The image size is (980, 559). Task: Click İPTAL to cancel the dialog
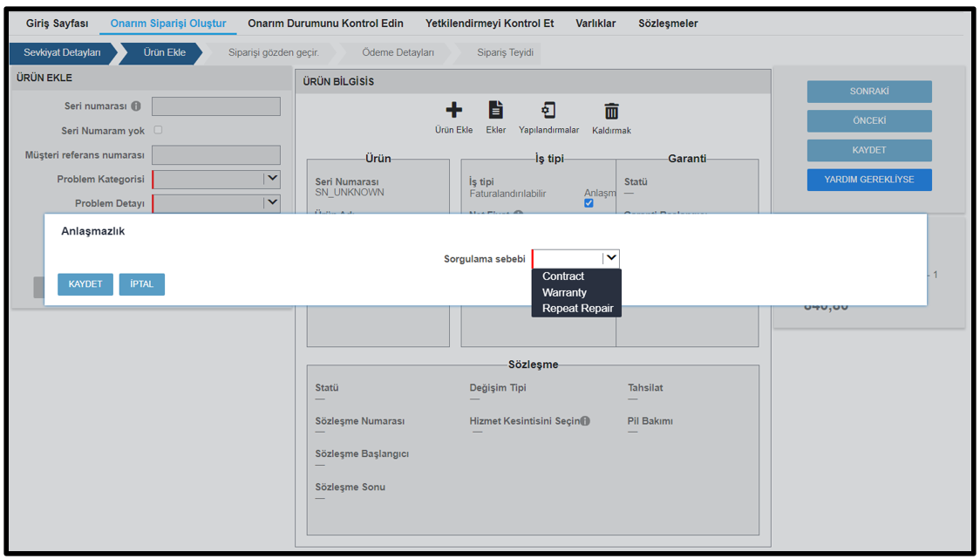[x=142, y=284]
